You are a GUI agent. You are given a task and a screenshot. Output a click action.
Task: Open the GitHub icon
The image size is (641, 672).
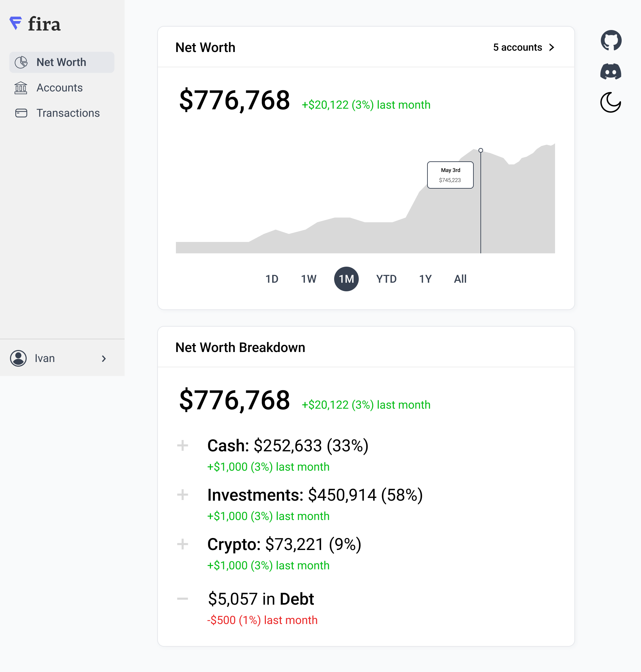611,40
